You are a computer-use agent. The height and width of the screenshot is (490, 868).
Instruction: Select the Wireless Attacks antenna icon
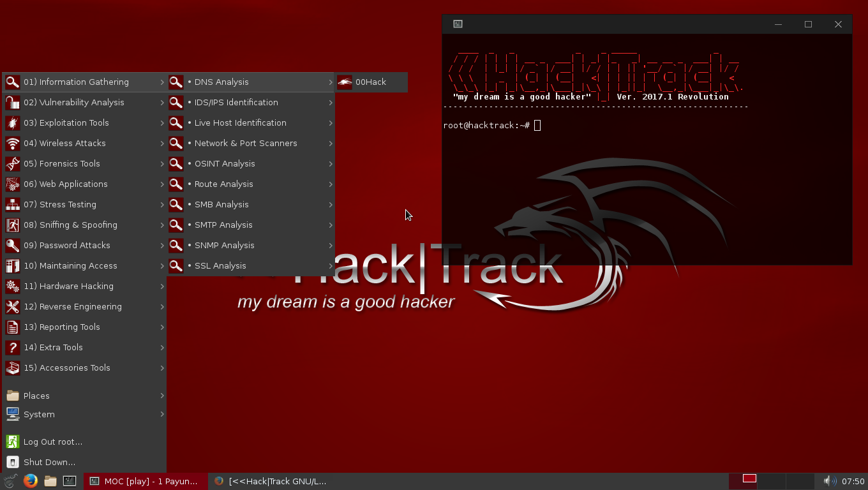[x=13, y=143]
